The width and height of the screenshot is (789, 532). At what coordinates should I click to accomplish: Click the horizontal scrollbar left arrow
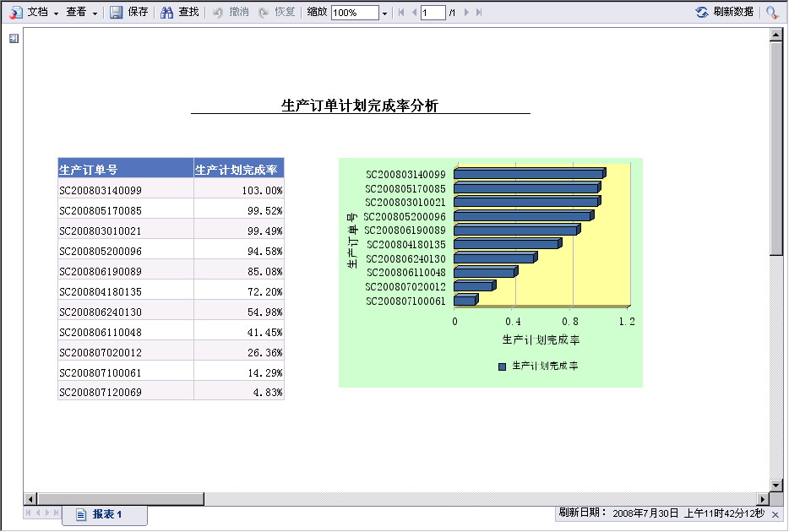click(x=30, y=499)
